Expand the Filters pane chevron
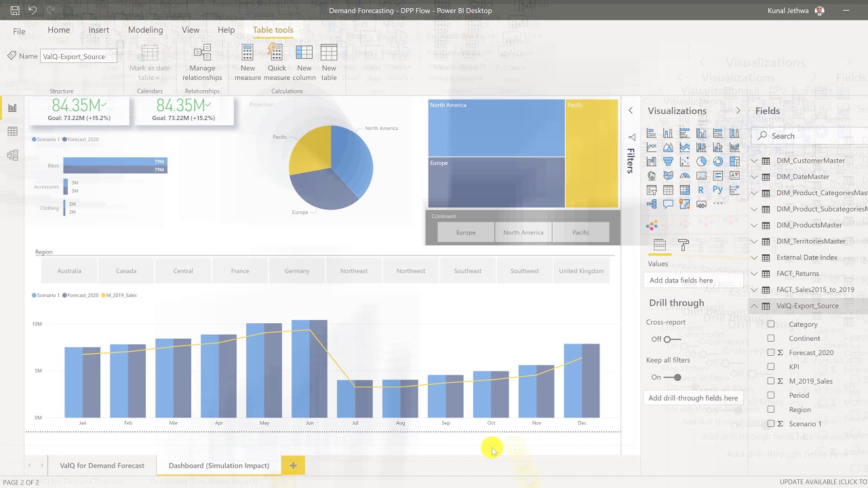This screenshot has height=488, width=868. [631, 110]
